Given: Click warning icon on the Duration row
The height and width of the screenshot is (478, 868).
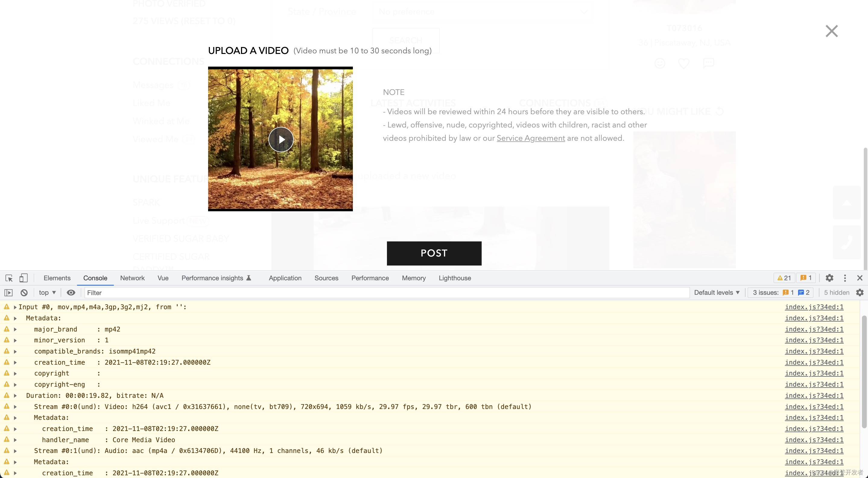Looking at the screenshot, I should (x=6, y=395).
